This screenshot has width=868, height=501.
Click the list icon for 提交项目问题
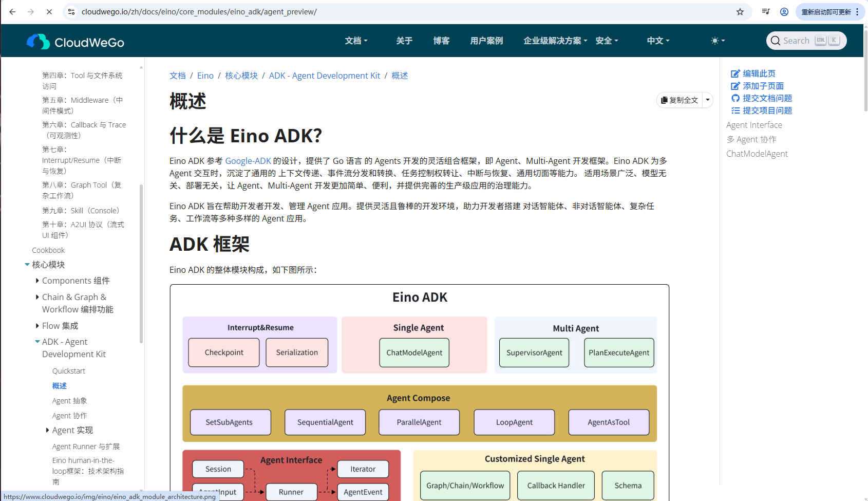(735, 110)
